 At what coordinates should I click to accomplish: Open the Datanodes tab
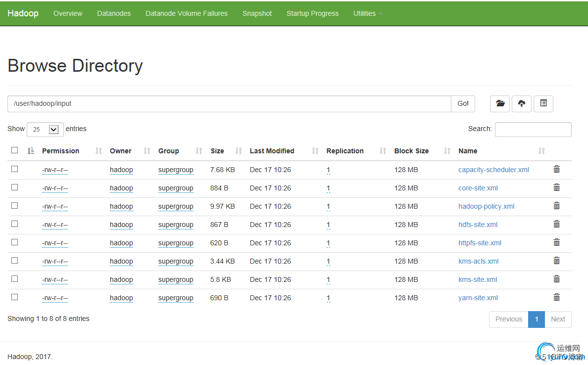coord(114,13)
